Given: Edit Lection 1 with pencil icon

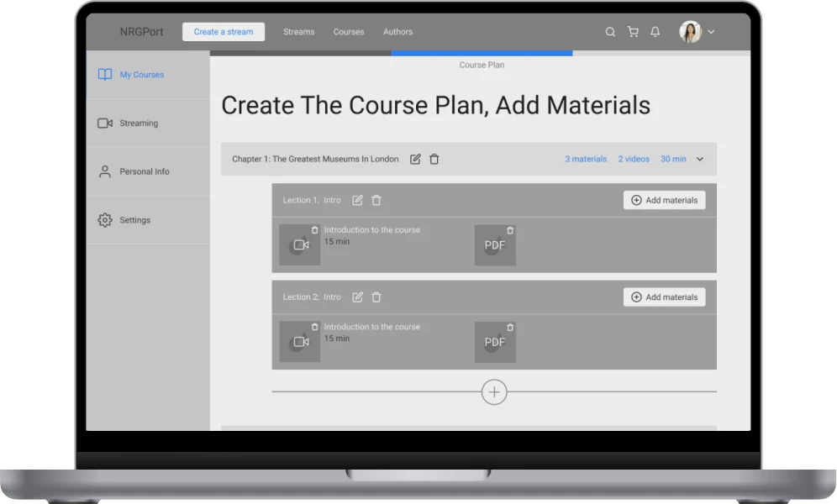Looking at the screenshot, I should pos(357,200).
